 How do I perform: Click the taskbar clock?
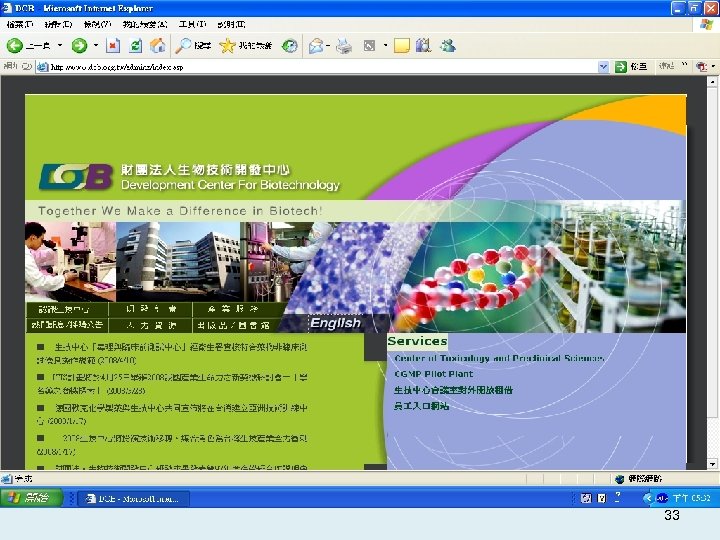(692, 498)
